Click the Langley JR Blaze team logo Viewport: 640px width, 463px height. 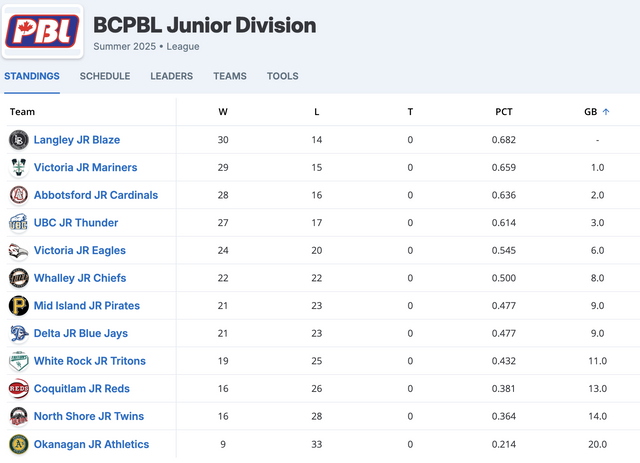[x=19, y=140]
